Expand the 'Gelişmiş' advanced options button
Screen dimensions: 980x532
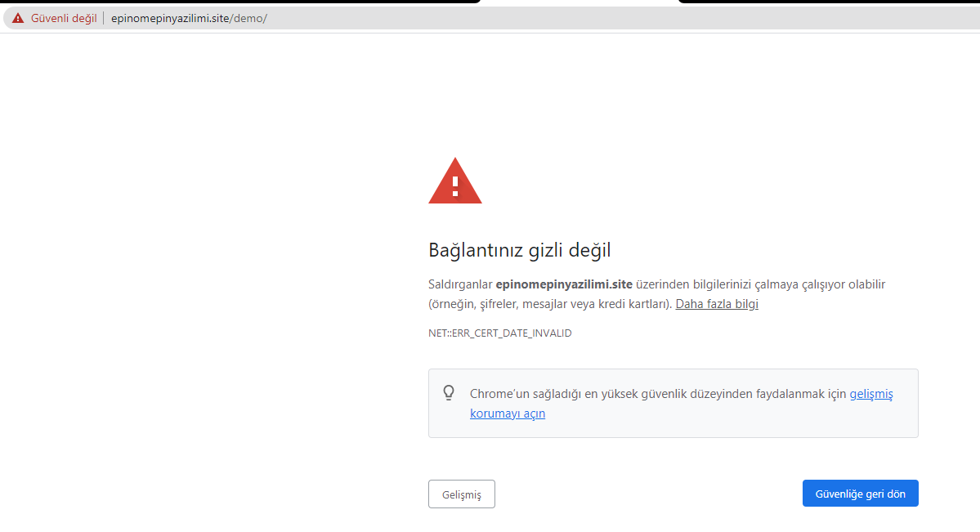click(461, 494)
